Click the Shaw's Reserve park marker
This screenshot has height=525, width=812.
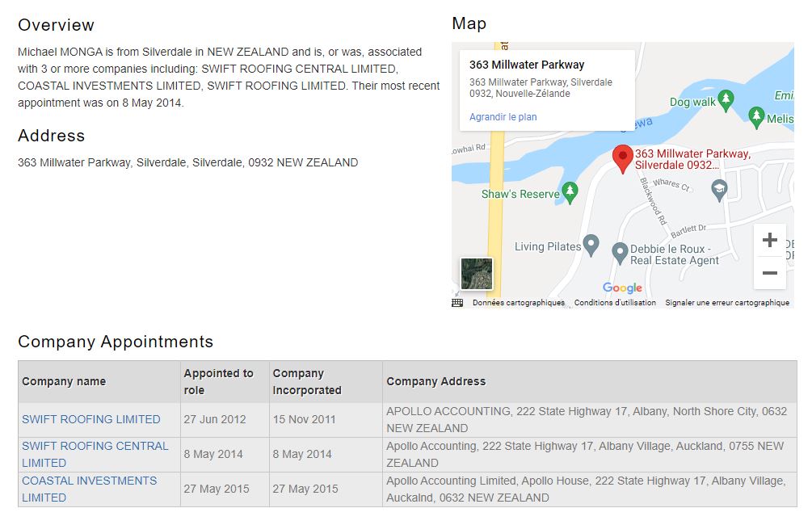coord(570,192)
